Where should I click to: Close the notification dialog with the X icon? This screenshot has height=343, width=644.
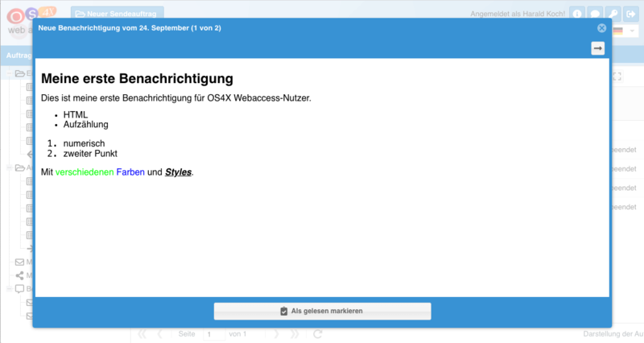click(x=601, y=28)
